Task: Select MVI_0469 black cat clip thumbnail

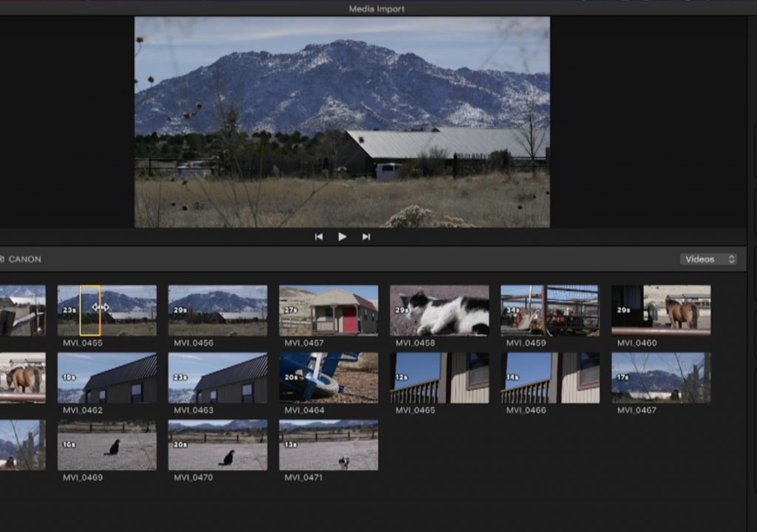Action: pos(107,445)
